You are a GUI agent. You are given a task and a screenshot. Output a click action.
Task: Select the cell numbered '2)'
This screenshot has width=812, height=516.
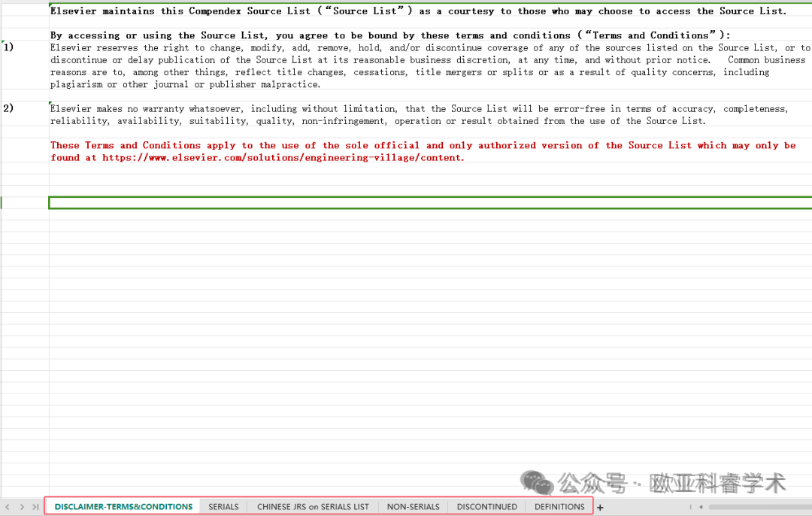[26, 114]
